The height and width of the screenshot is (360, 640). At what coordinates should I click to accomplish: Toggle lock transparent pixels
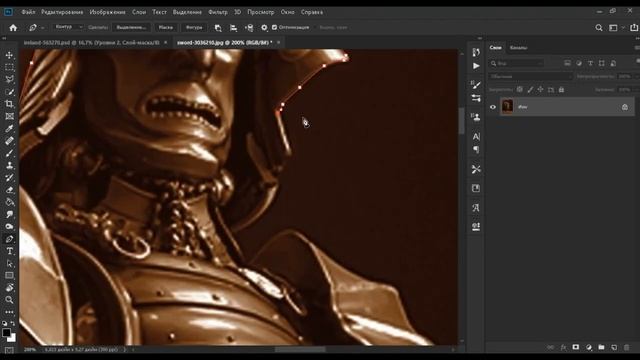pos(520,89)
